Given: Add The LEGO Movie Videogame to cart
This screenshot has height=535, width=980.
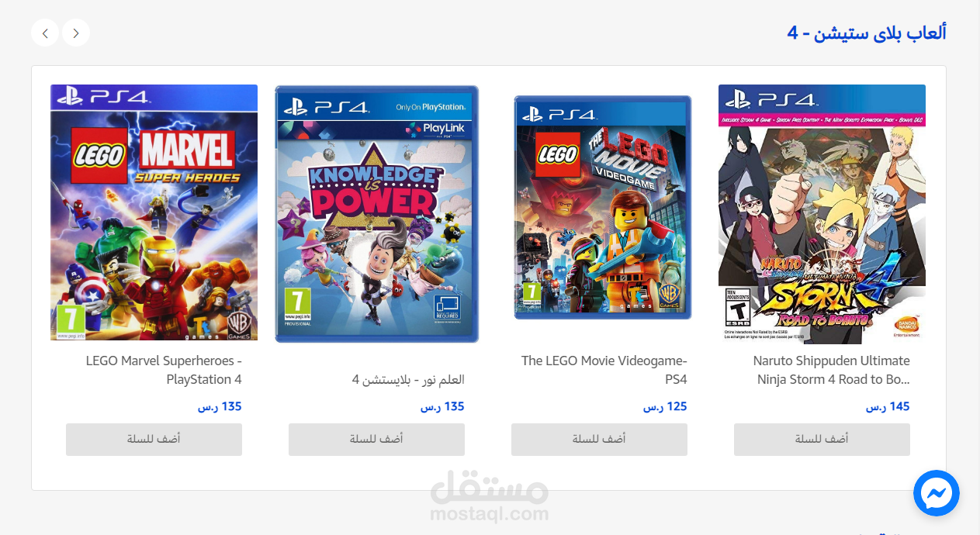Looking at the screenshot, I should pyautogui.click(x=599, y=439).
